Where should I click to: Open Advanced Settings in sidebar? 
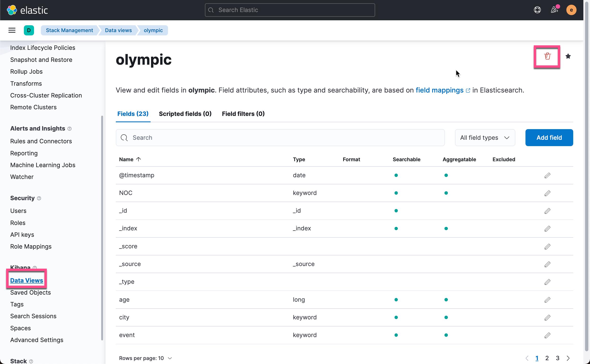[x=37, y=340]
